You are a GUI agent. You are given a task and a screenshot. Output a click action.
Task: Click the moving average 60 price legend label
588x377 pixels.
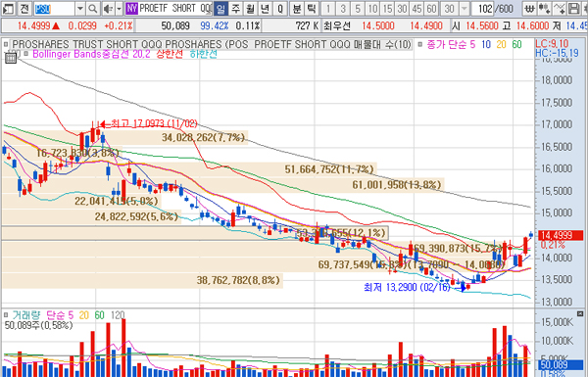tap(516, 45)
